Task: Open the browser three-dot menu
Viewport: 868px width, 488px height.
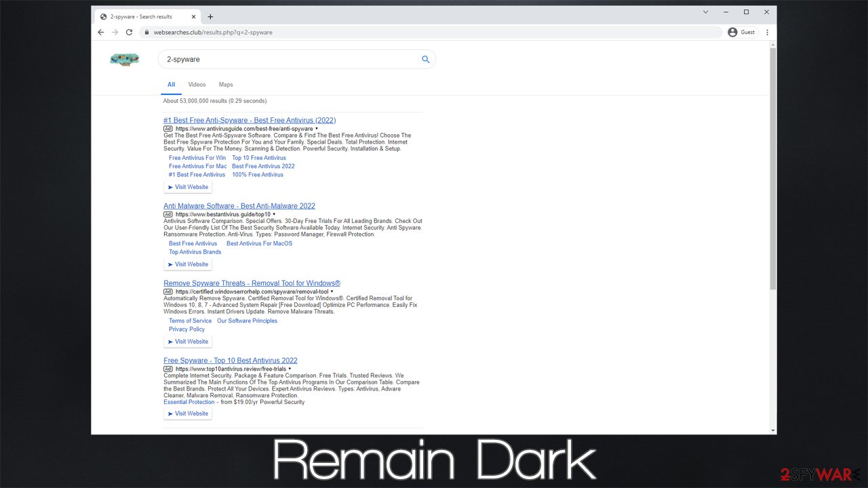Action: click(x=767, y=32)
